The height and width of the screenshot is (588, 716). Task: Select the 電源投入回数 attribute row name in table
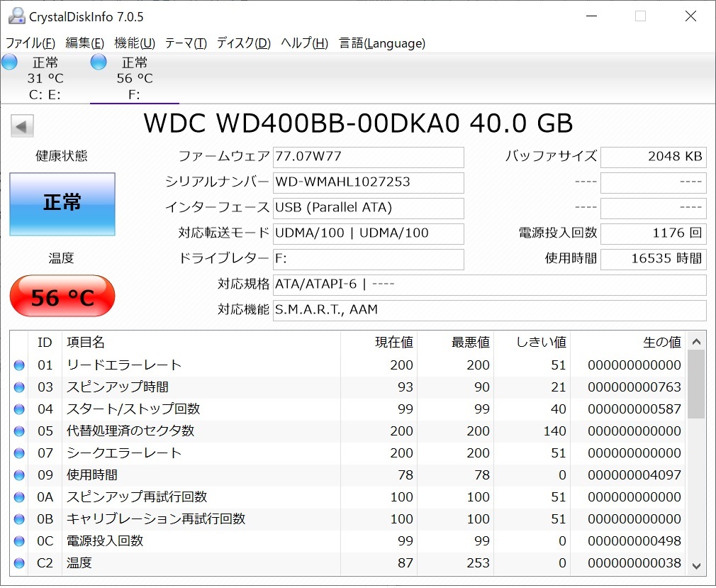coord(105,541)
